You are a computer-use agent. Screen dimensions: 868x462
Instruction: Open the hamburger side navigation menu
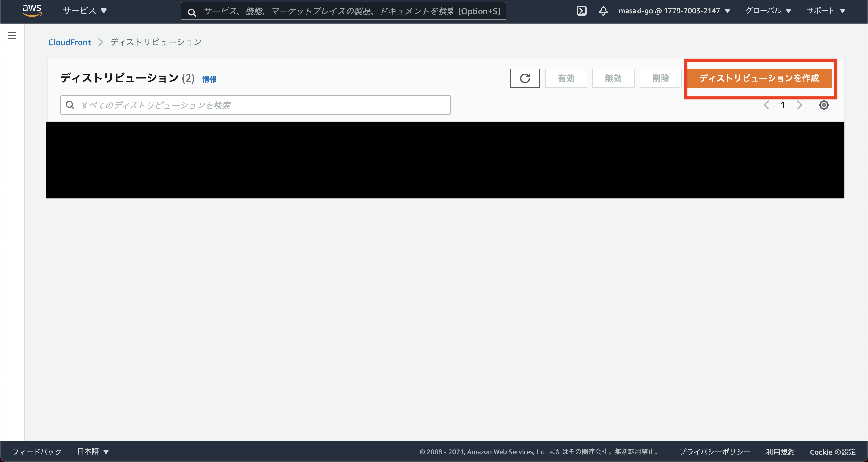tap(12, 36)
